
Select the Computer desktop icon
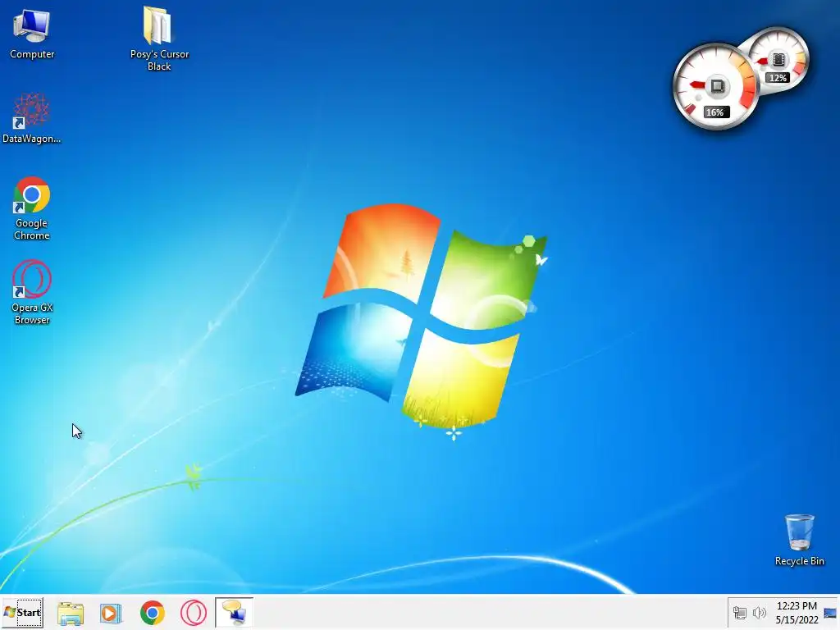pos(32,34)
